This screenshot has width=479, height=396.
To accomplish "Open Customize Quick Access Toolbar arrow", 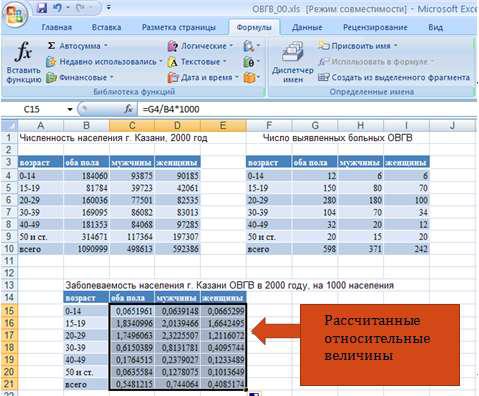I will [x=109, y=7].
